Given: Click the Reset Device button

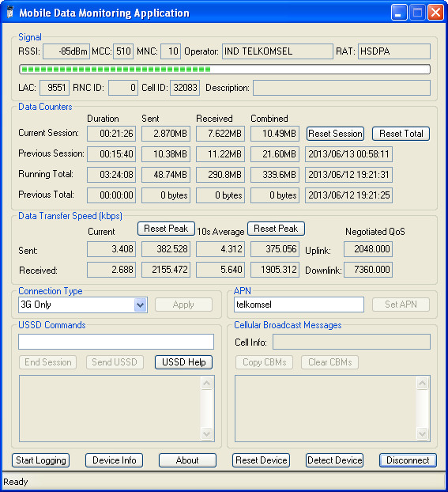Looking at the screenshot, I should (261, 460).
